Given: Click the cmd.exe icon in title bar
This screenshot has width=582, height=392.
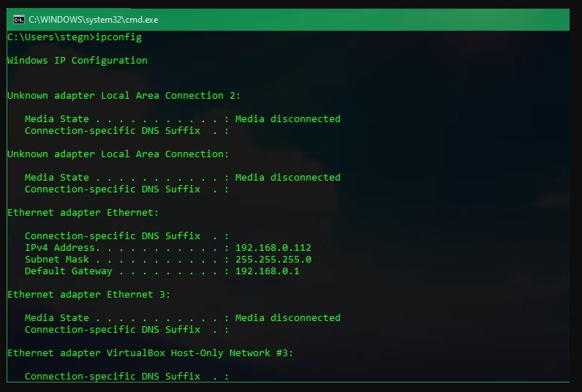Looking at the screenshot, I should coord(18,20).
